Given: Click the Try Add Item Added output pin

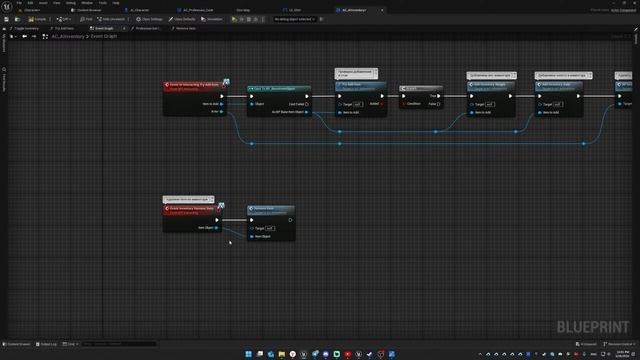Looking at the screenshot, I should coord(382,104).
